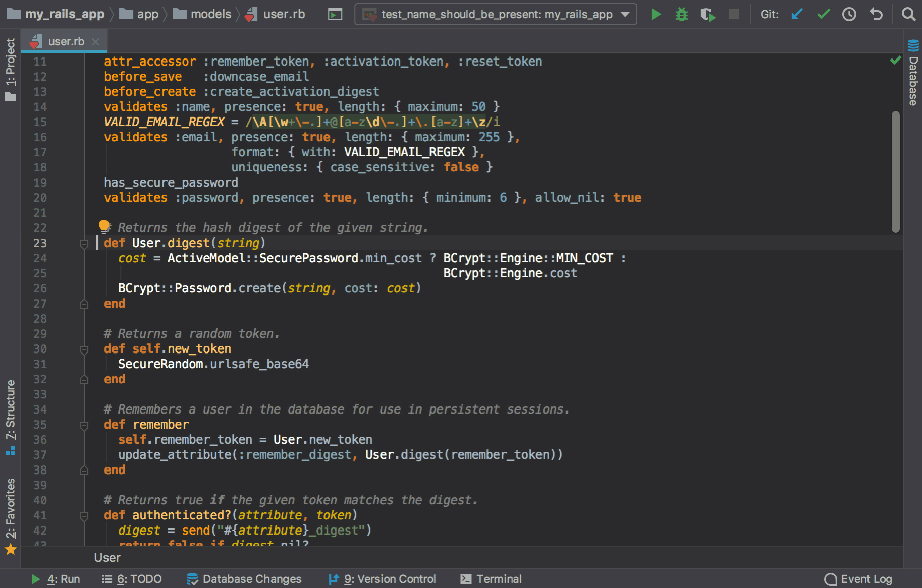Open the Project tool window

pyautogui.click(x=11, y=70)
